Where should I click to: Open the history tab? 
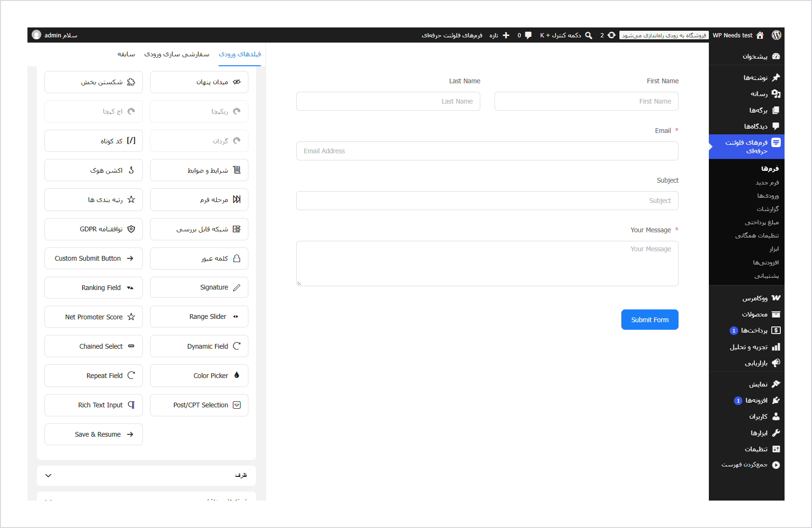click(126, 54)
